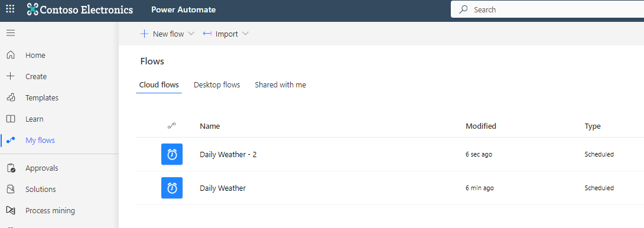Open the Daily Weather - 2 flow
644x228 pixels.
tap(229, 155)
